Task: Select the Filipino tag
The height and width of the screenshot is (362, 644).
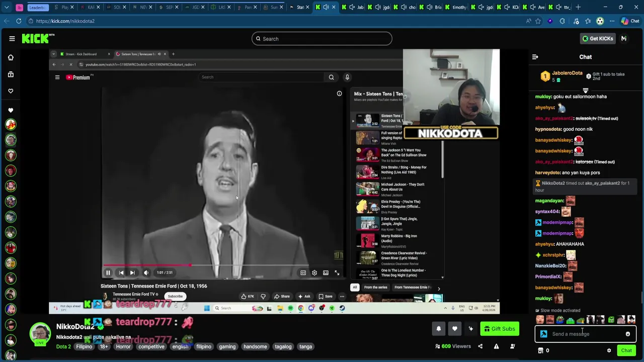Action: (84, 346)
